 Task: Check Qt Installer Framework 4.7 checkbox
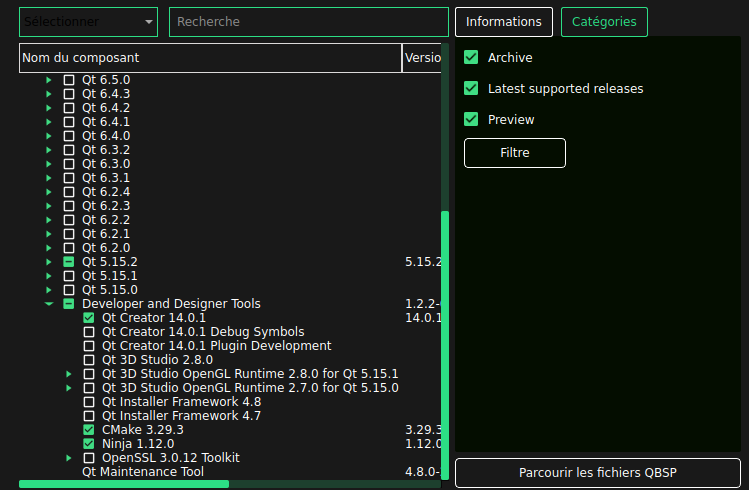(x=89, y=416)
